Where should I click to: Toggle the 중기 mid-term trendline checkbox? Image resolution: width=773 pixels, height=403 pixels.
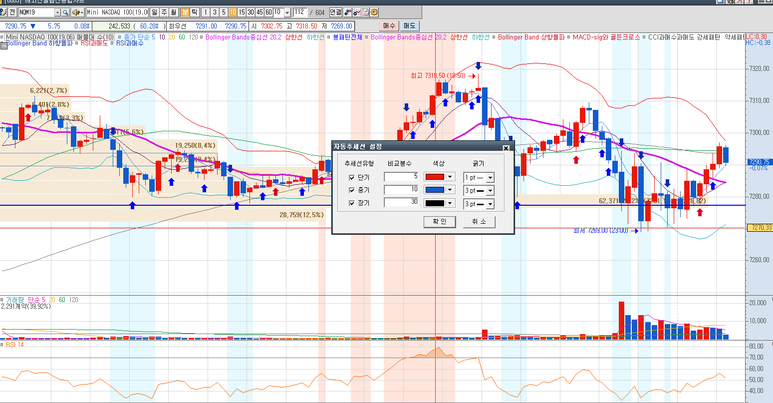[x=351, y=190]
